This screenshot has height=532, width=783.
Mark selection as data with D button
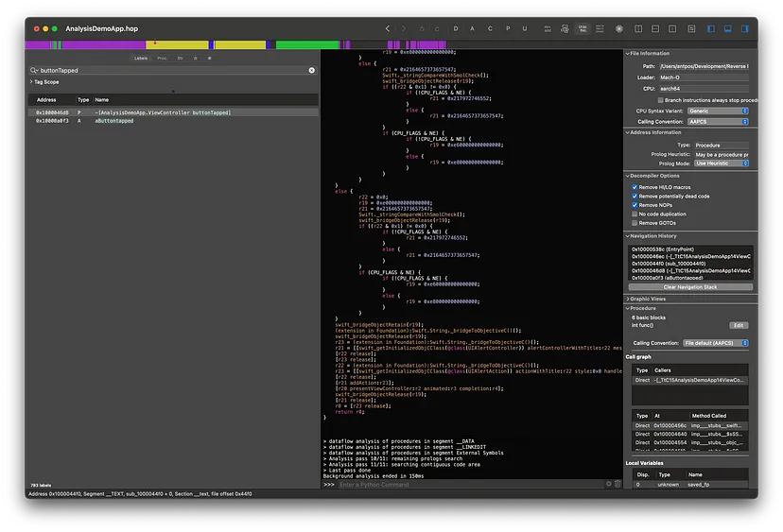point(456,28)
